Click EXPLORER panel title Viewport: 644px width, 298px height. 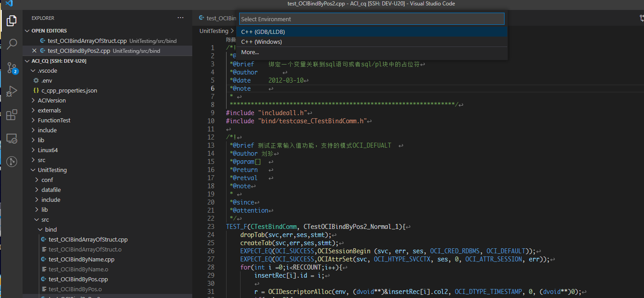coord(43,18)
